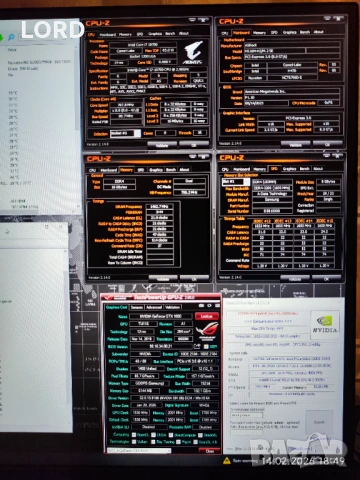Click the red Lookup button in GPU-Z

(207, 316)
